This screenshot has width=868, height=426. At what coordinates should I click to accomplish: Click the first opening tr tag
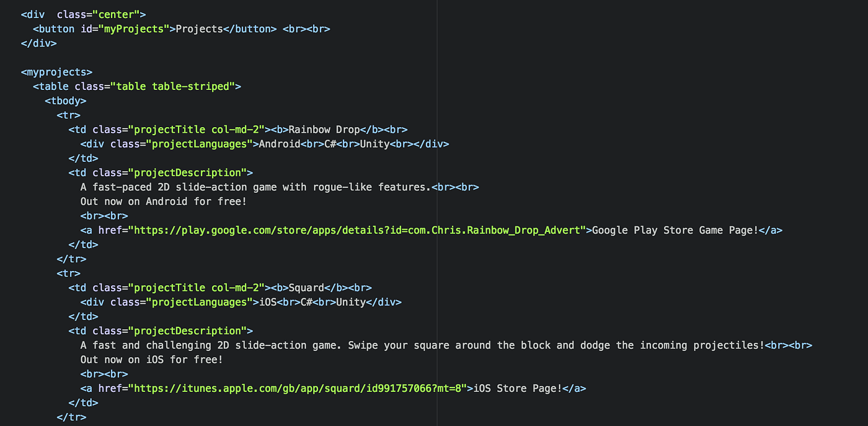coord(68,115)
